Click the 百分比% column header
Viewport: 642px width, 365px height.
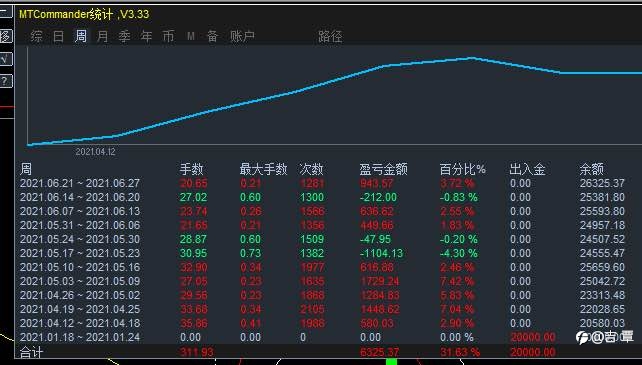click(462, 169)
